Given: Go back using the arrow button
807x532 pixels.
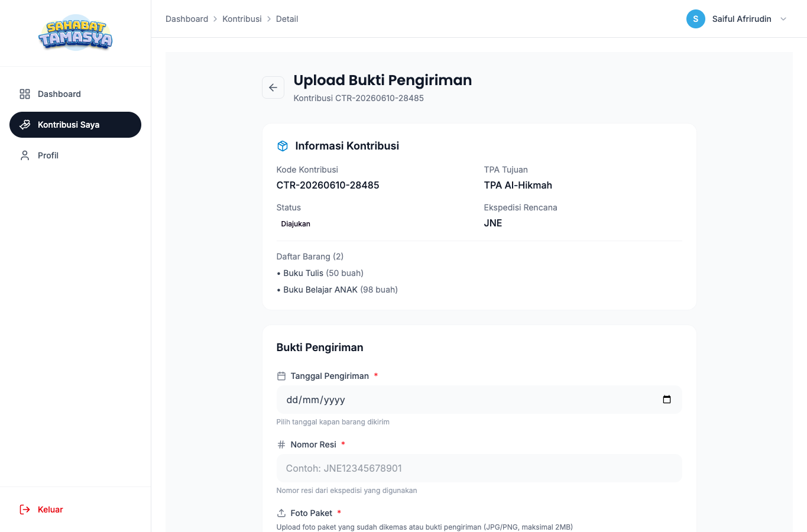Looking at the screenshot, I should [273, 87].
